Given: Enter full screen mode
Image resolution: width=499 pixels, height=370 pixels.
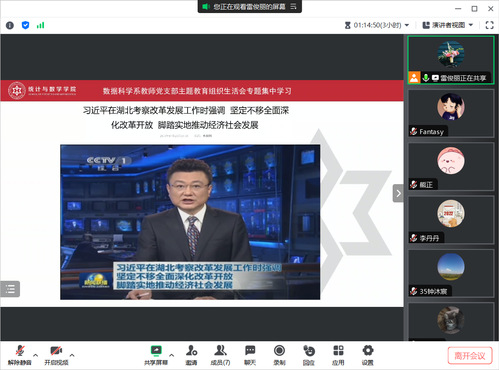Looking at the screenshot, I should (489, 25).
